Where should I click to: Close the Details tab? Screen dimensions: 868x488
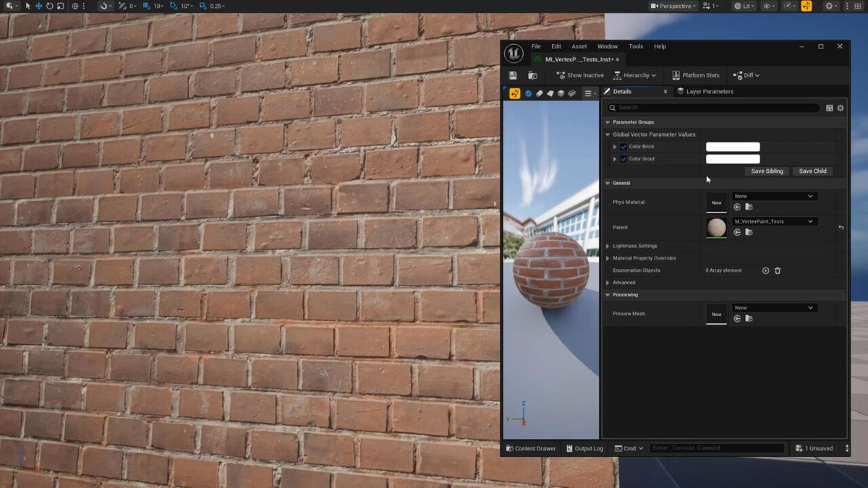point(665,92)
